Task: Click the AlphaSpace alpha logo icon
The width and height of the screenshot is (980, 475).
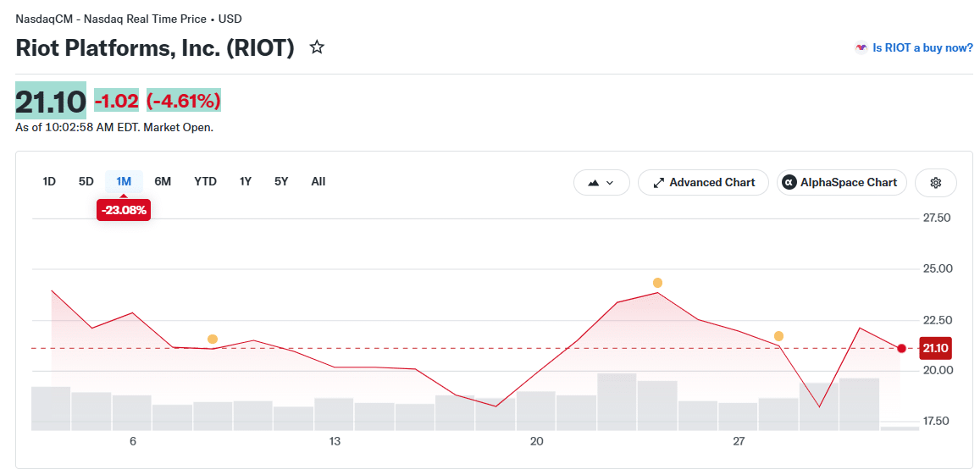Action: [790, 183]
